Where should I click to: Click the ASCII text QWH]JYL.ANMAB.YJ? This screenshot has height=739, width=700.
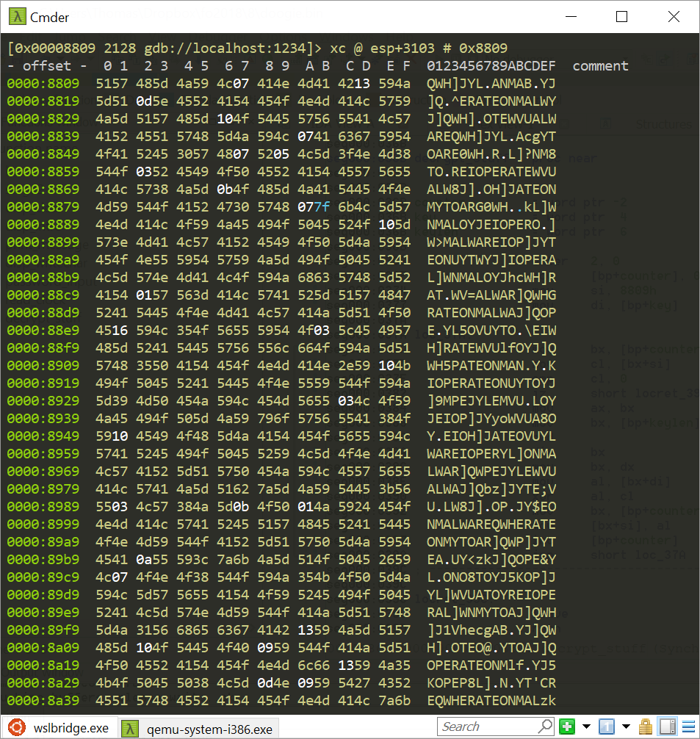click(491, 83)
